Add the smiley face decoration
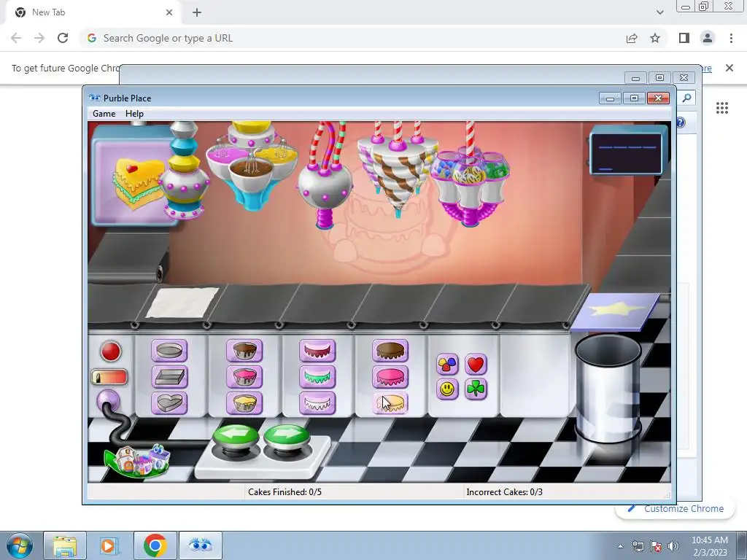The image size is (747, 560). coord(447,389)
